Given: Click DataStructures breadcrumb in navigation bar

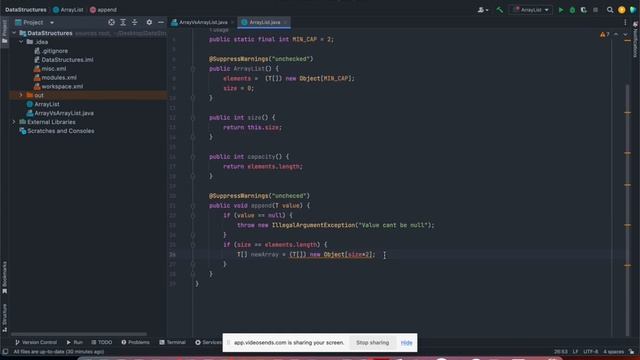Looking at the screenshot, I should [26, 10].
